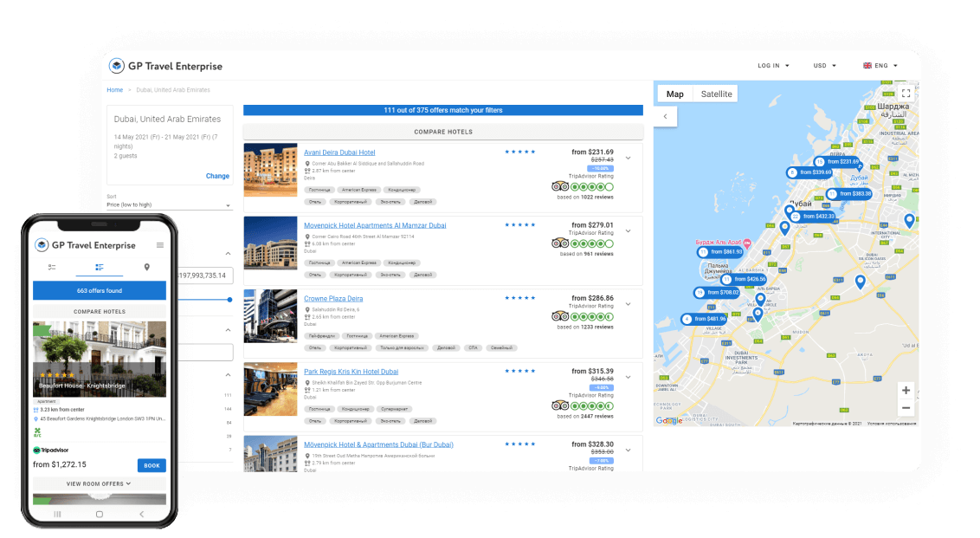Viewport: 980px width, 538px height.
Task: Open the hamburger menu on the phone screen
Action: 160,245
